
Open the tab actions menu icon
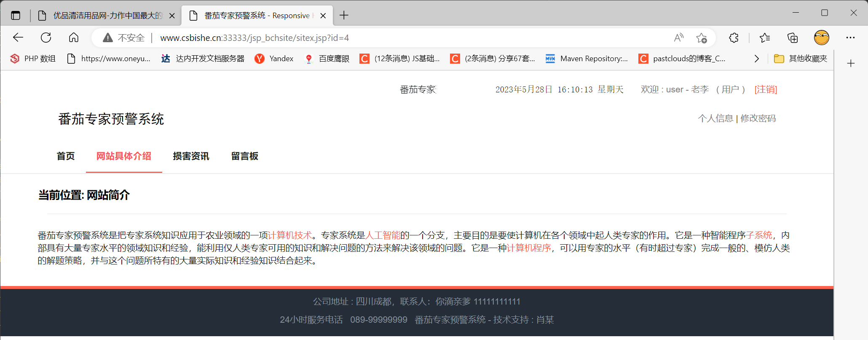tap(16, 16)
